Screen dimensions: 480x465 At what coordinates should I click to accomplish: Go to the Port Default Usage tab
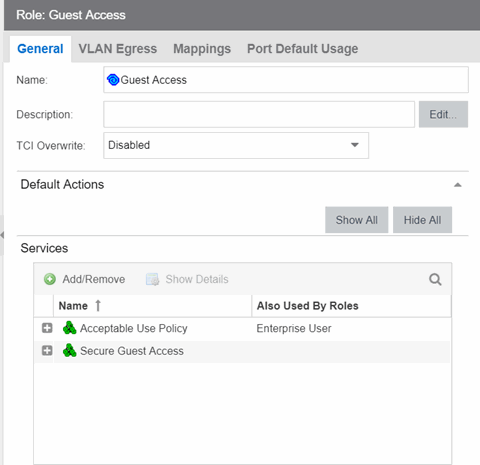pos(302,49)
